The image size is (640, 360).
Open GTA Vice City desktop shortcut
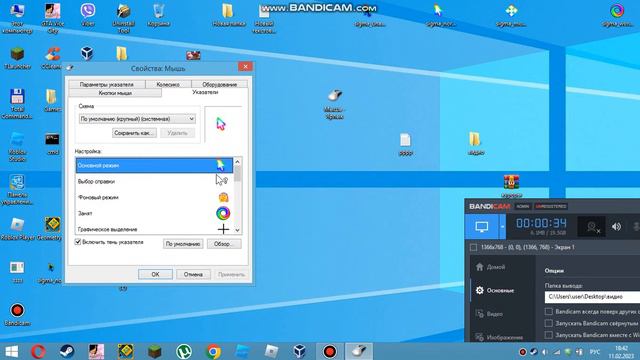(53, 18)
